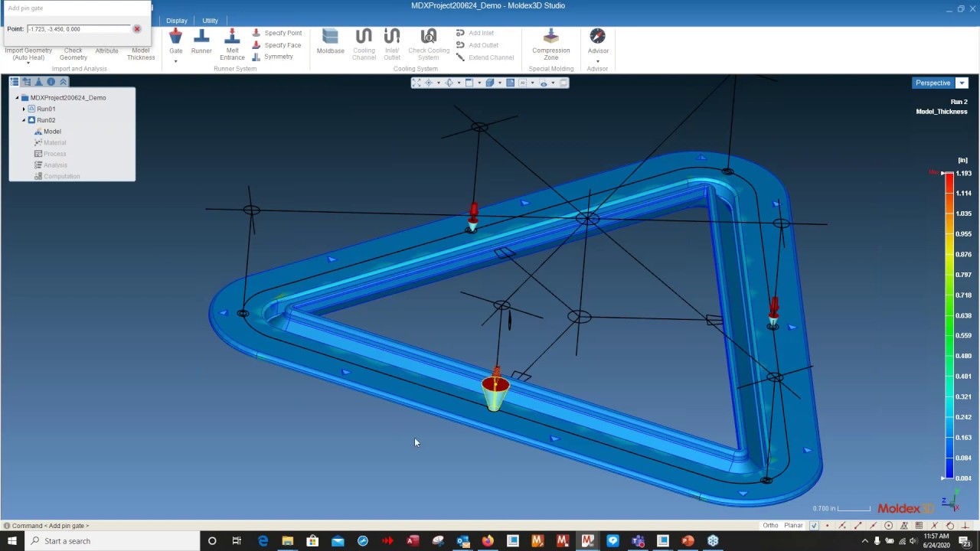Run Check Cooling System

pos(429,44)
